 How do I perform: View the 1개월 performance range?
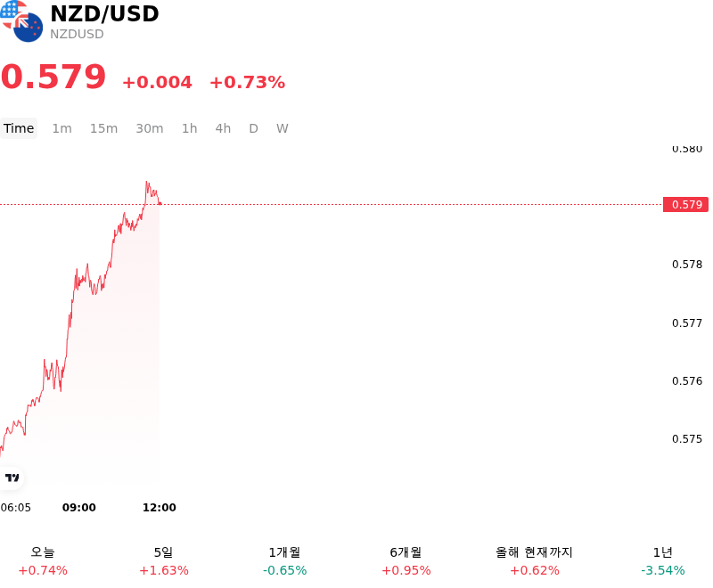[284, 561]
